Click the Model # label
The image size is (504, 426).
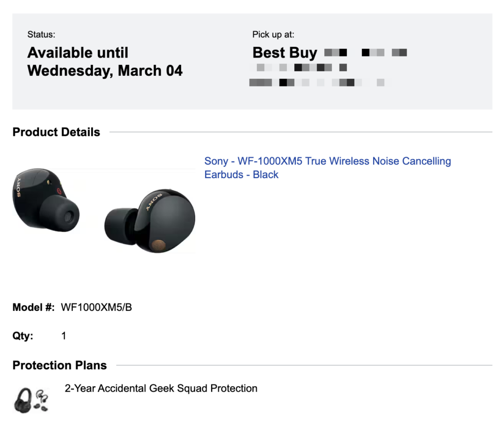[33, 308]
